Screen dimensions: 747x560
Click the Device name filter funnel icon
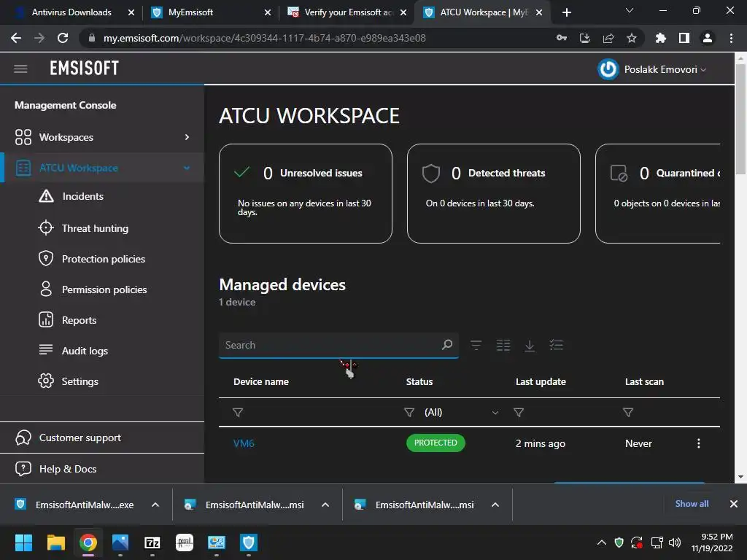pyautogui.click(x=238, y=413)
